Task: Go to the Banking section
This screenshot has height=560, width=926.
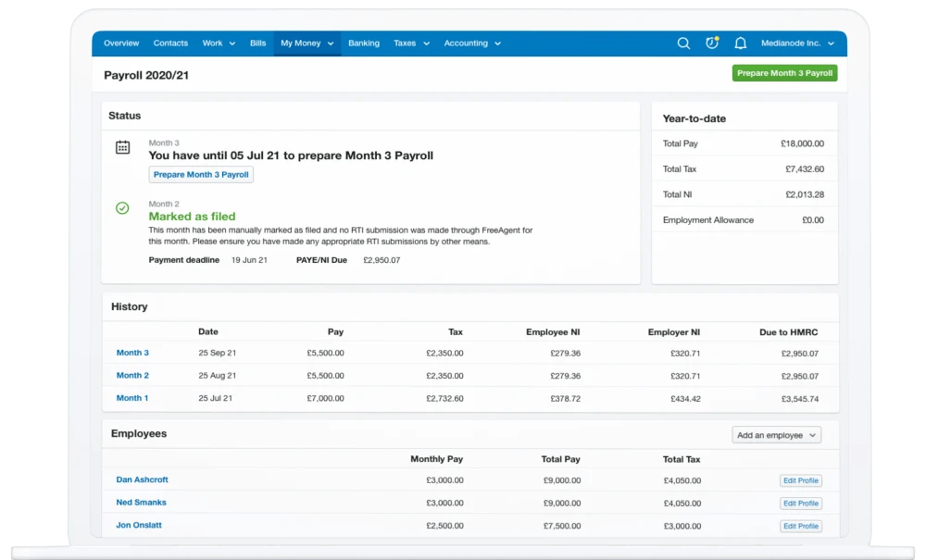Action: tap(364, 43)
